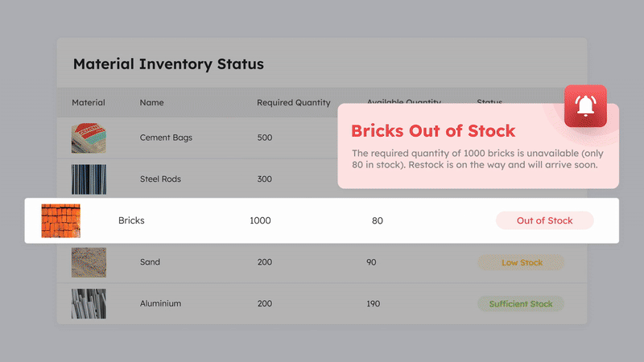
Task: Click the Steel Rods name
Action: click(x=160, y=179)
